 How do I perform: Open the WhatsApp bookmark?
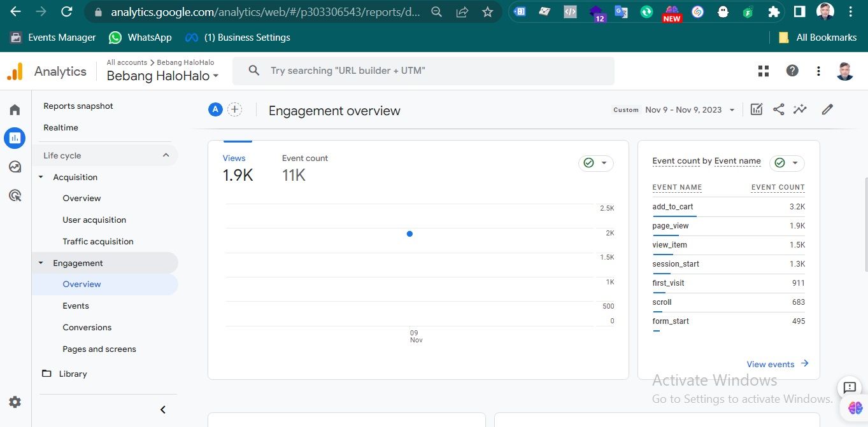140,38
